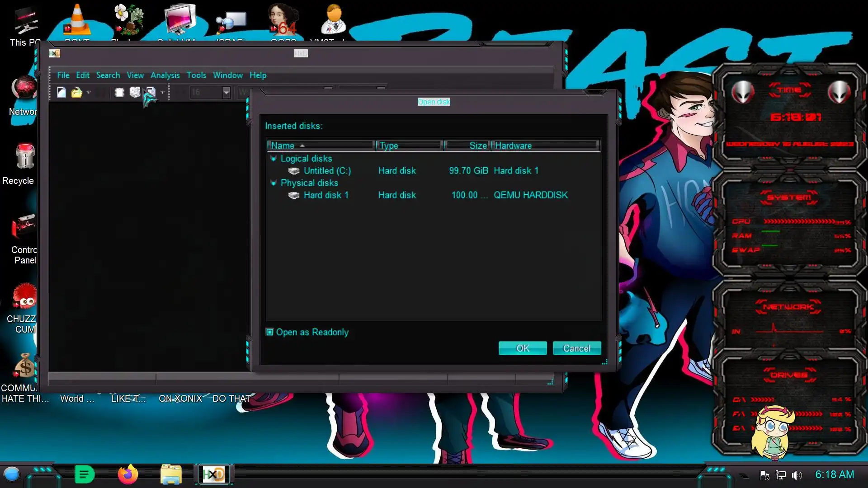
Task: Open File Explorer from the taskbar
Action: point(171,474)
